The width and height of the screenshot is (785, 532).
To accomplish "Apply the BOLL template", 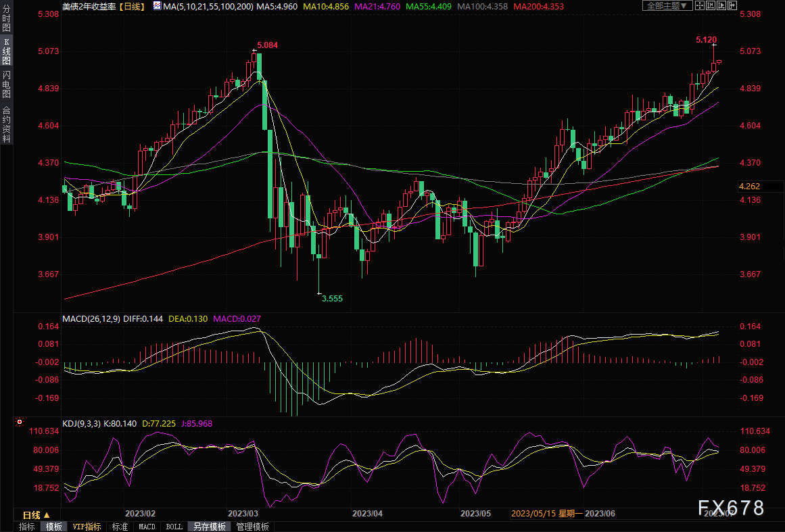I will tap(174, 527).
